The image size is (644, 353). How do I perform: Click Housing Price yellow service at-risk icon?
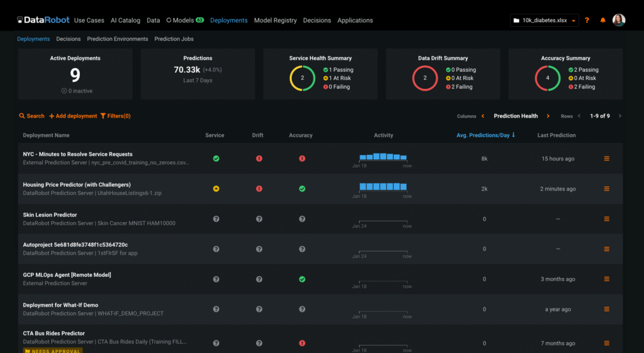[x=216, y=189]
